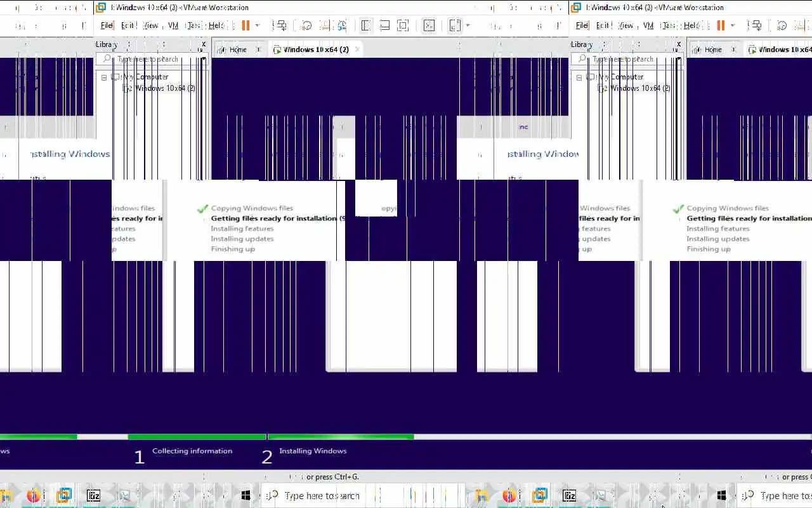The image size is (812, 508).
Task: Select My Computer in the right-side Library tree
Action: 620,77
